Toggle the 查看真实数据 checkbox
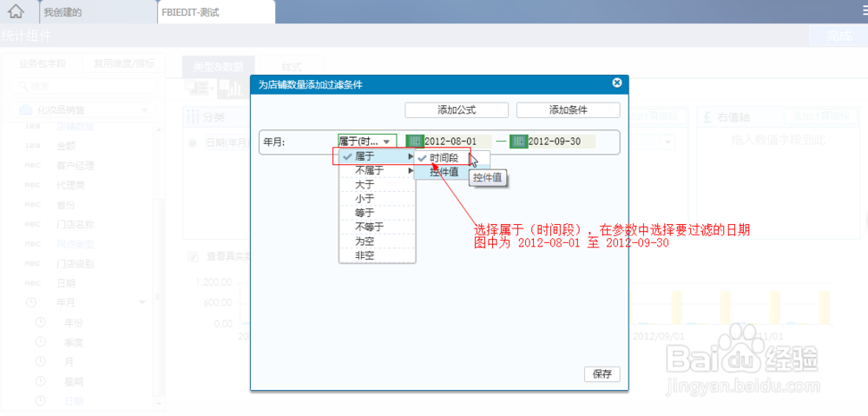 pyautogui.click(x=194, y=256)
